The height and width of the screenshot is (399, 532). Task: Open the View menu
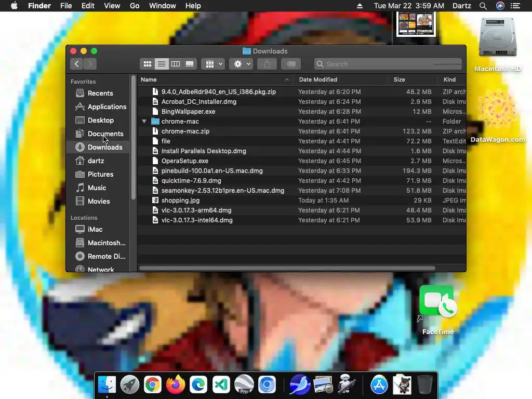pyautogui.click(x=112, y=6)
